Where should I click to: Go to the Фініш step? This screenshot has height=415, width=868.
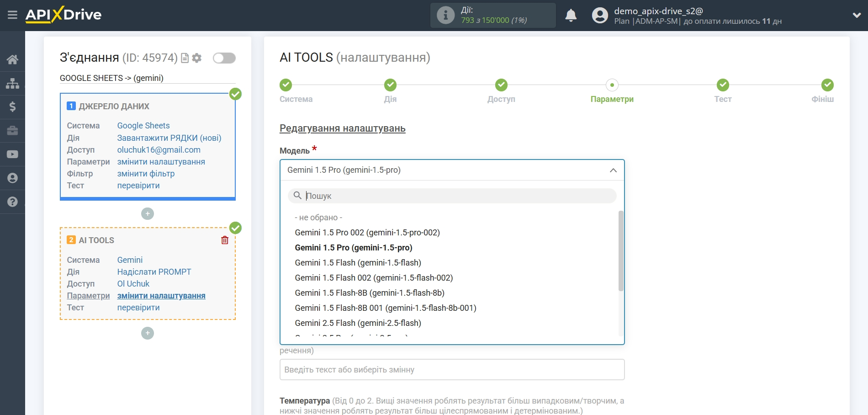point(823,91)
